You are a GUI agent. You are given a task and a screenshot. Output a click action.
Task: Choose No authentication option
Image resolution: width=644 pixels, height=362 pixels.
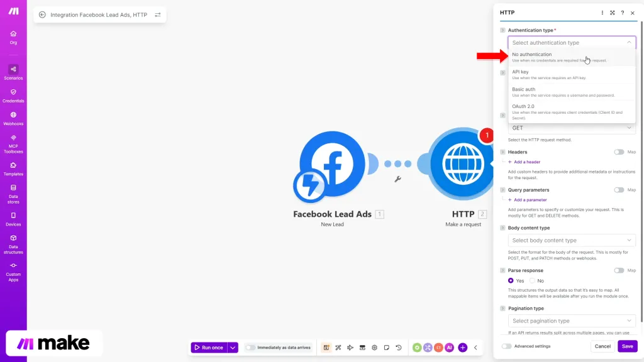[x=572, y=57]
